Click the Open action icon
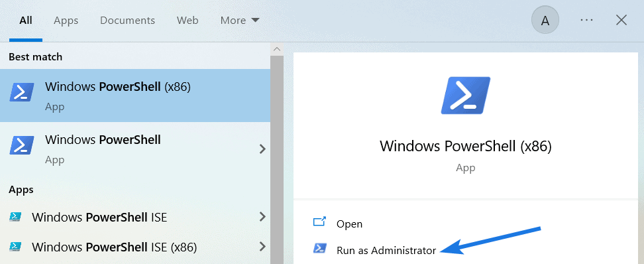Image resolution: width=644 pixels, height=264 pixels. pos(319,222)
